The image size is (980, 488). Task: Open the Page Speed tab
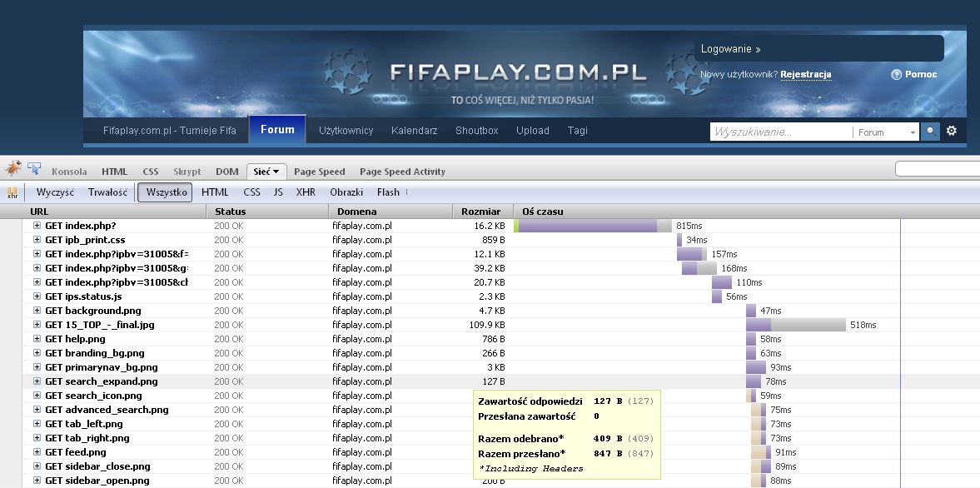pos(320,172)
